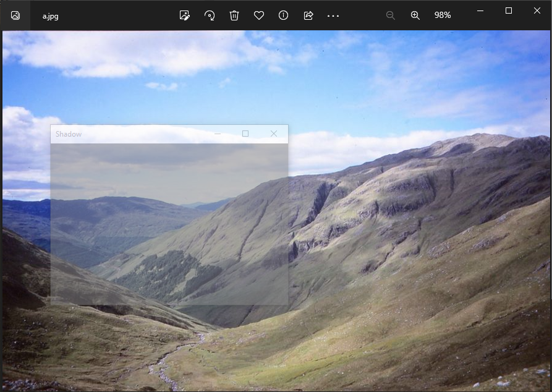Screen dimensions: 552x392
Task: Delete the photo using the trash icon
Action: pyautogui.click(x=234, y=15)
